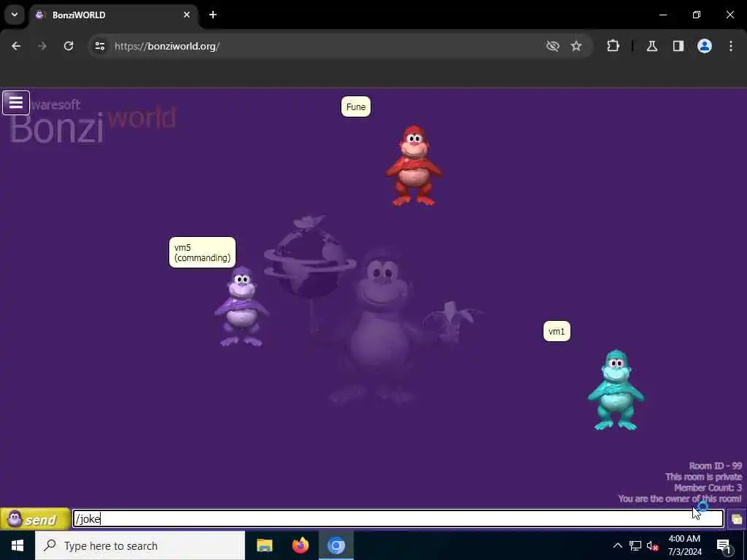The height and width of the screenshot is (560, 747).
Task: Click the Member Count: 3 text
Action: coord(708,488)
